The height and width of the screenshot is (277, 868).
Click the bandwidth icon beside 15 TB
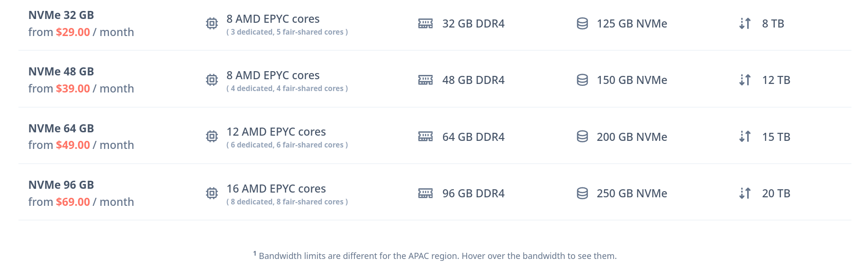click(745, 137)
